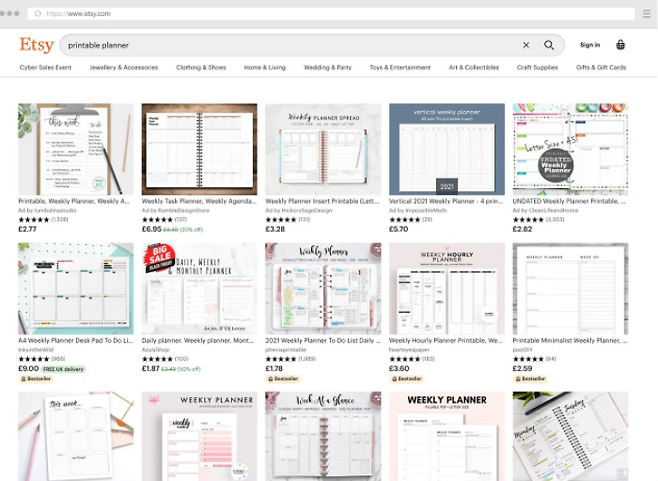Open the shopping basket icon

click(621, 45)
